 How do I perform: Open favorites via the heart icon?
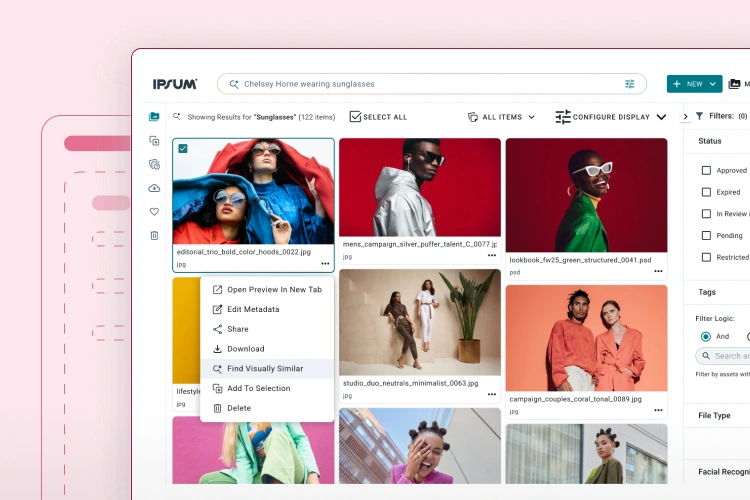point(154,212)
